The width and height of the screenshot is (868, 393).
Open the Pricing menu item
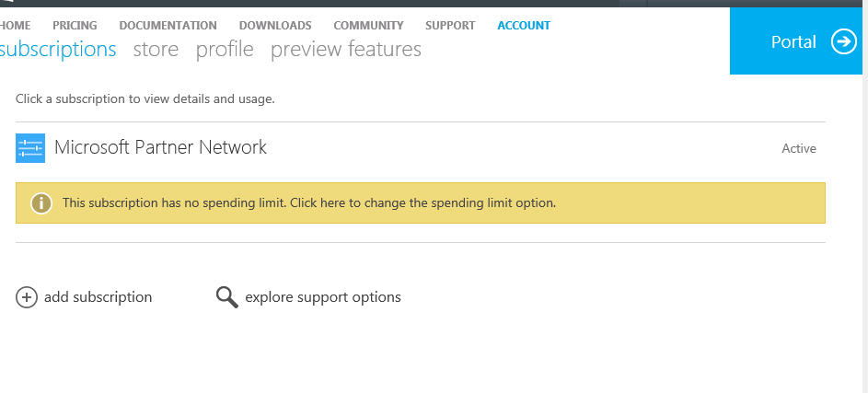click(75, 26)
